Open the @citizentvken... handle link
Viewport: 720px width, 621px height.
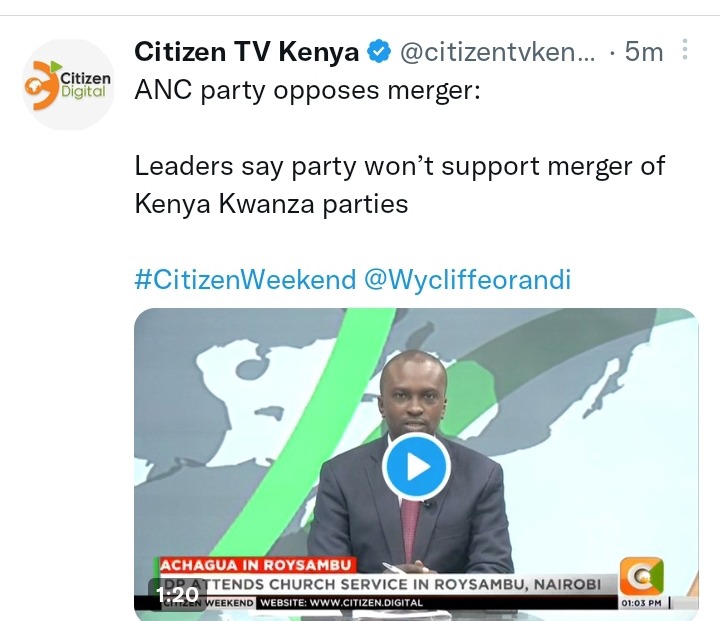(x=497, y=51)
